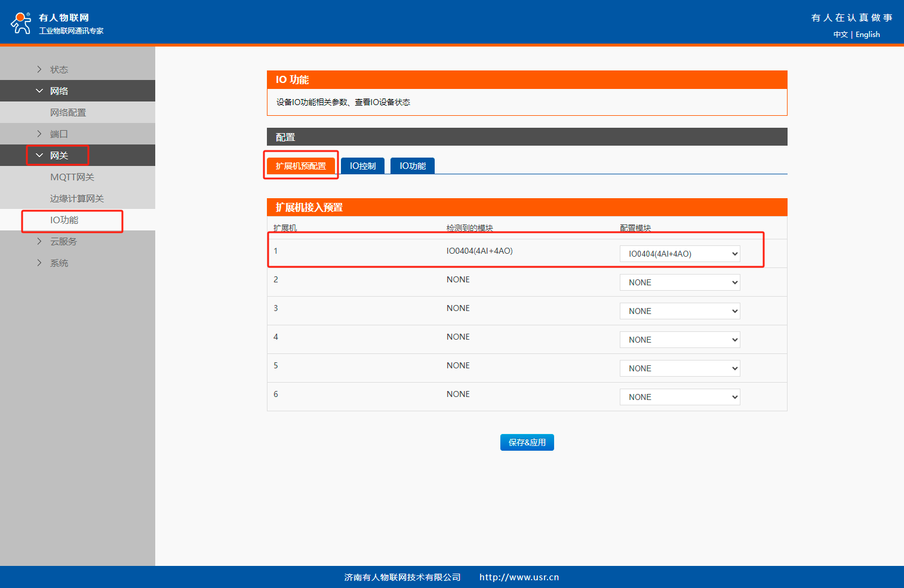Click the USR IoT logo icon
The height and width of the screenshot is (588, 904).
(x=21, y=23)
